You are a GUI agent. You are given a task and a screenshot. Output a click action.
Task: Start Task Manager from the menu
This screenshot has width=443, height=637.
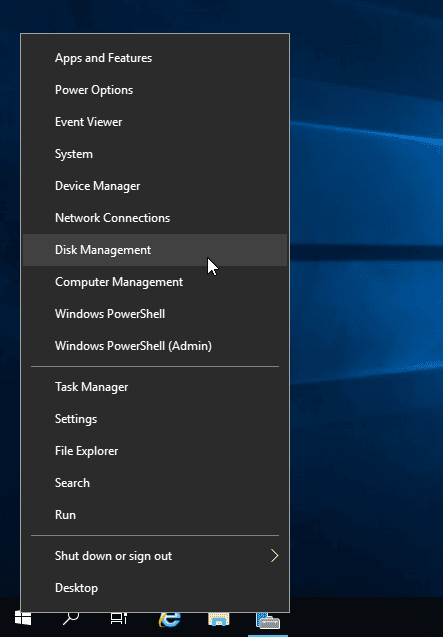click(x=155, y=387)
